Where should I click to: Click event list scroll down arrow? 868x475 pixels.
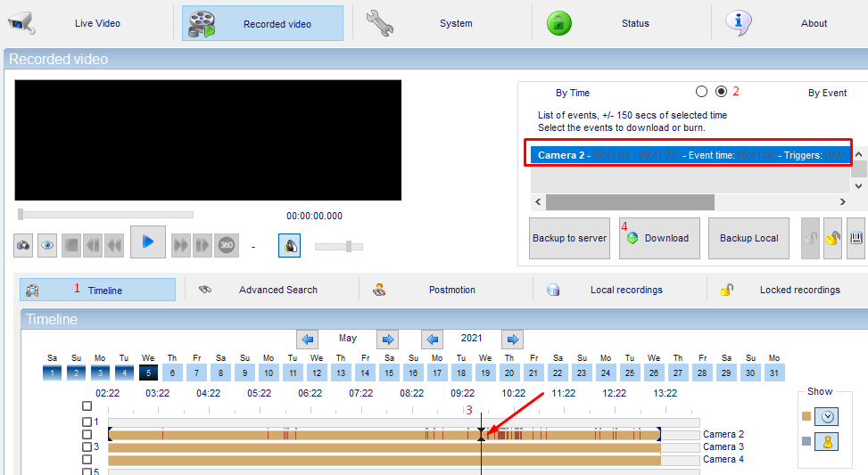[858, 185]
